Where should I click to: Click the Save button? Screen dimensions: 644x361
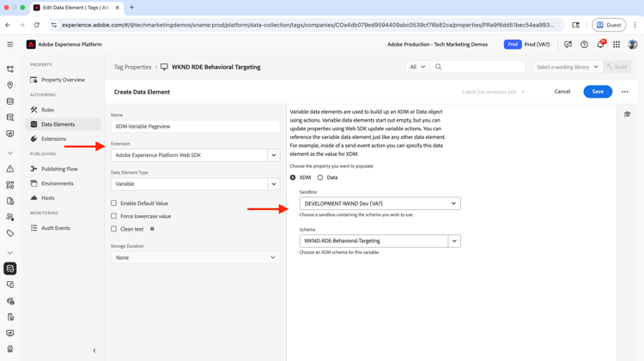[598, 92]
